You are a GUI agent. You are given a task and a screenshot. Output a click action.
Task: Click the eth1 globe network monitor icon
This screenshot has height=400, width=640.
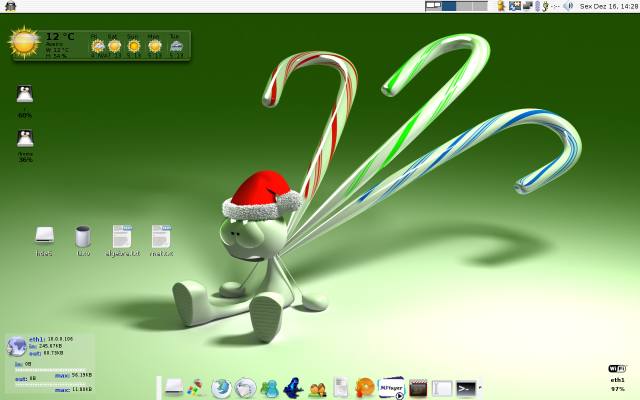tap(16, 347)
